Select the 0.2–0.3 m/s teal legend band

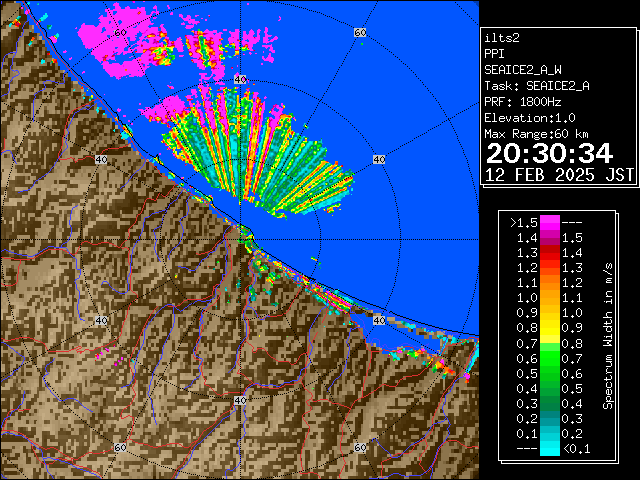pyautogui.click(x=550, y=418)
